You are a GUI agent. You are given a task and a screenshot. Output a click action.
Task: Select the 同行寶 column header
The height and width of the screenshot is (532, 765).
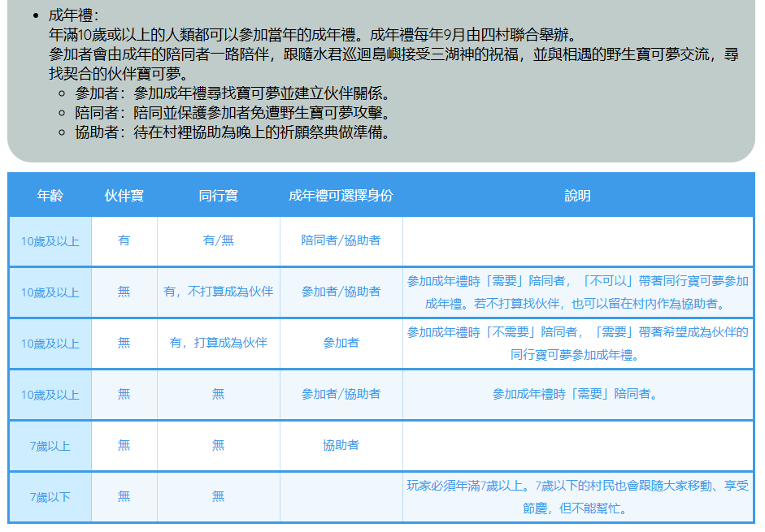[218, 196]
